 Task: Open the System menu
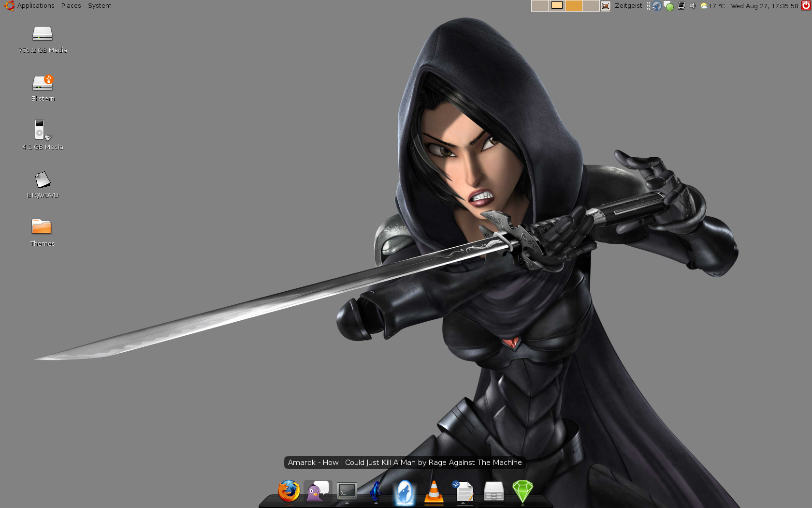[x=100, y=6]
